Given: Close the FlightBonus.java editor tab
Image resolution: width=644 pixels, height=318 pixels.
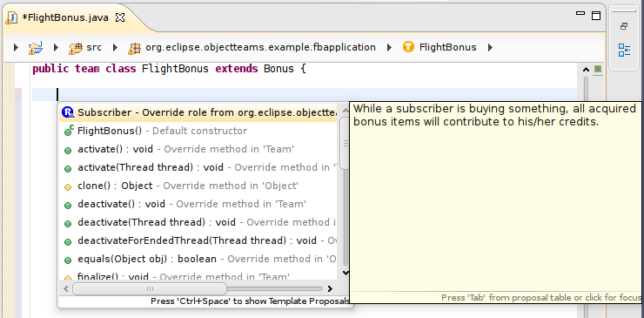Looking at the screenshot, I should 119,17.
